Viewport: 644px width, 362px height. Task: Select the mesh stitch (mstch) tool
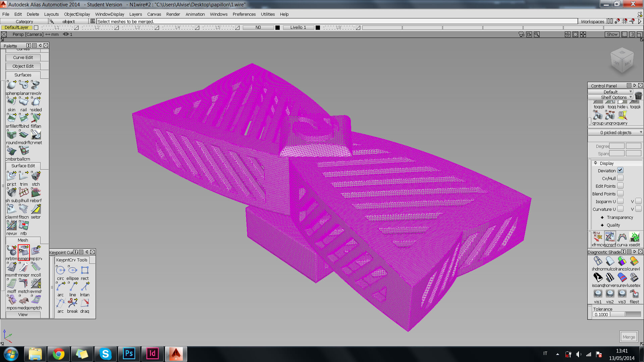click(23, 283)
